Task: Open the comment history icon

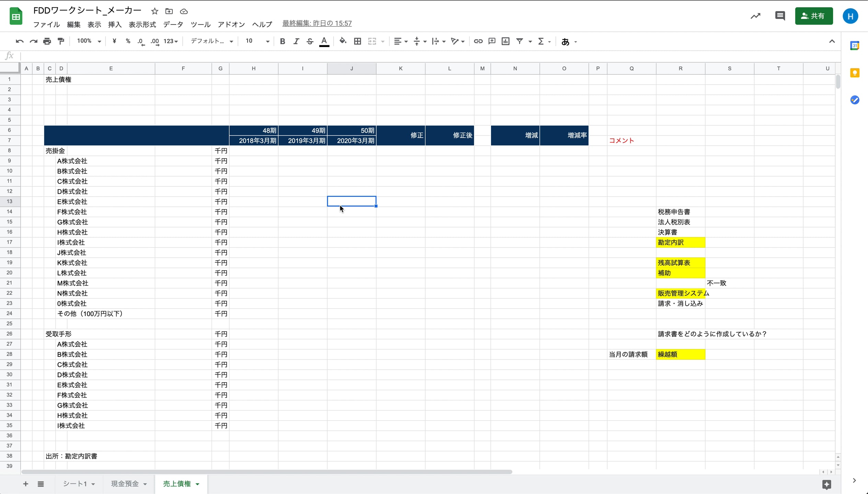Action: [780, 16]
